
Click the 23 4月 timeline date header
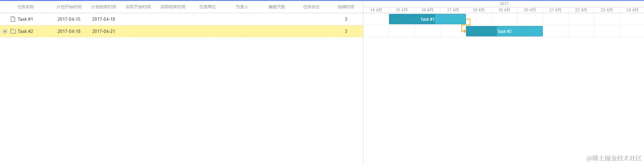coord(607,10)
